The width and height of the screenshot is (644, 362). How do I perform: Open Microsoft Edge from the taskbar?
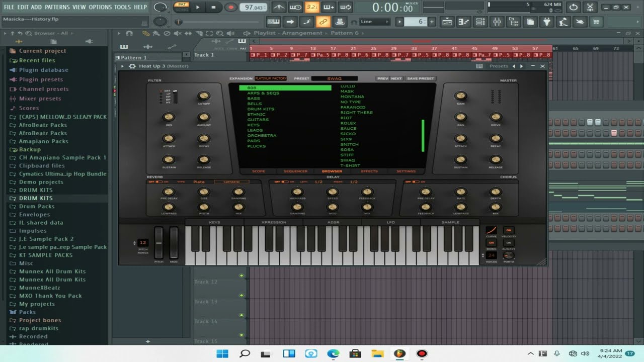(333, 353)
